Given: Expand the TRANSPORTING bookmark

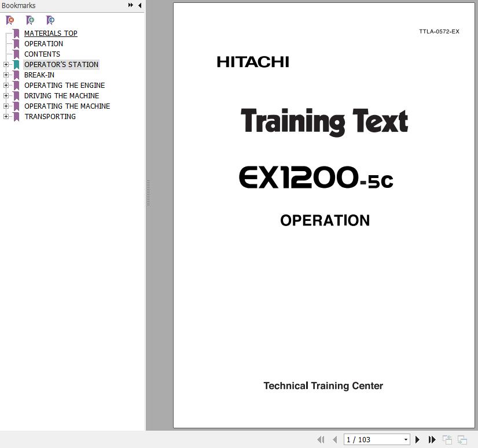Looking at the screenshot, I should click(x=6, y=116).
